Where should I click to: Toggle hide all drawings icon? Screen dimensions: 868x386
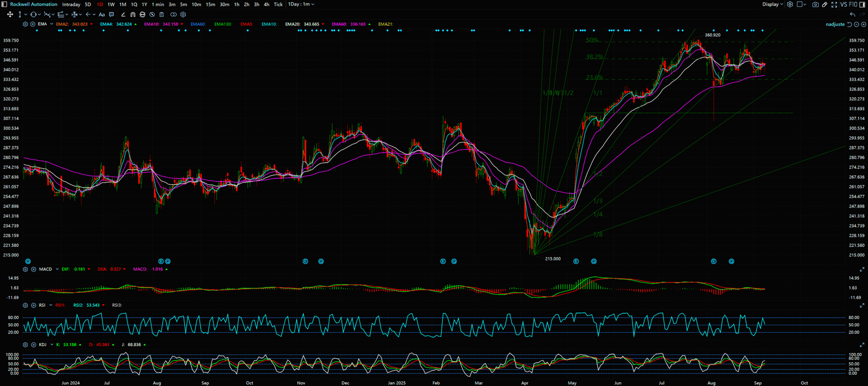tap(152, 15)
